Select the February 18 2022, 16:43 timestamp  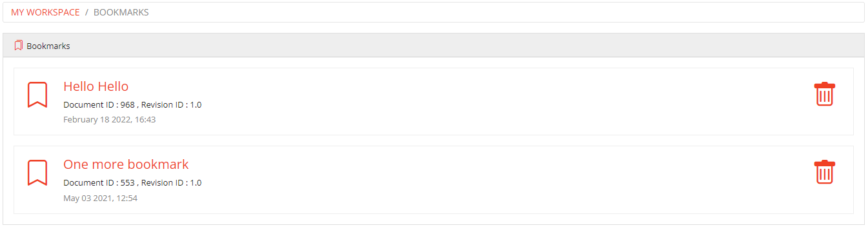pos(110,120)
